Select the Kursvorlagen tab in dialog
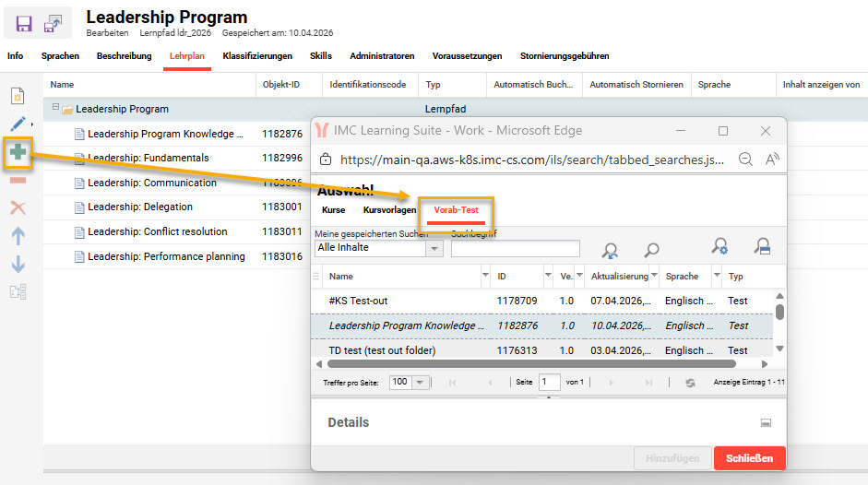868x485 pixels. coord(389,210)
